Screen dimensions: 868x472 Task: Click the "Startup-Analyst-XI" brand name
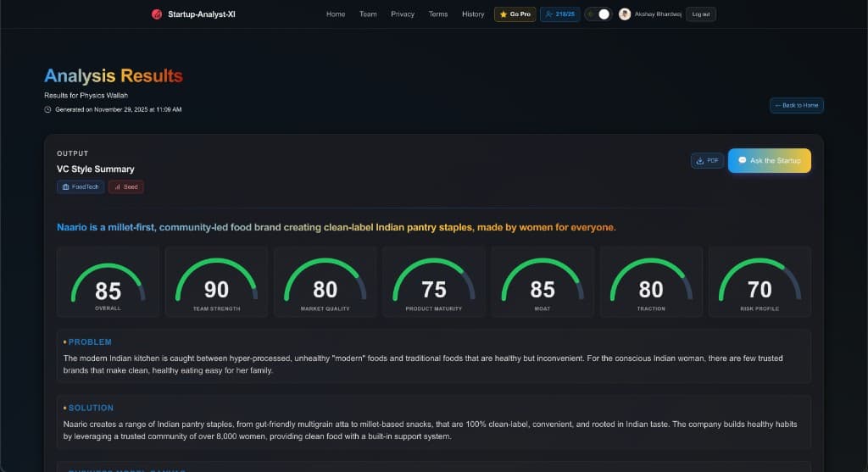202,14
